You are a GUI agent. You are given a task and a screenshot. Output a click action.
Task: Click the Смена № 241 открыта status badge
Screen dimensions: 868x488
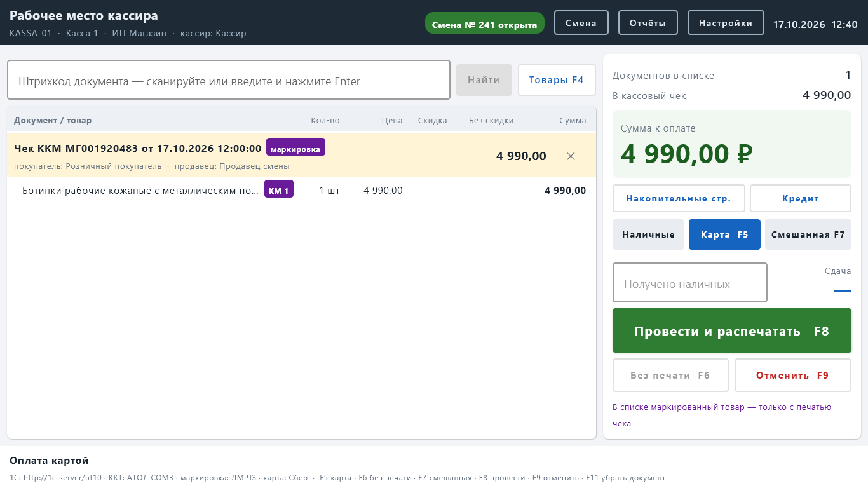click(x=485, y=24)
